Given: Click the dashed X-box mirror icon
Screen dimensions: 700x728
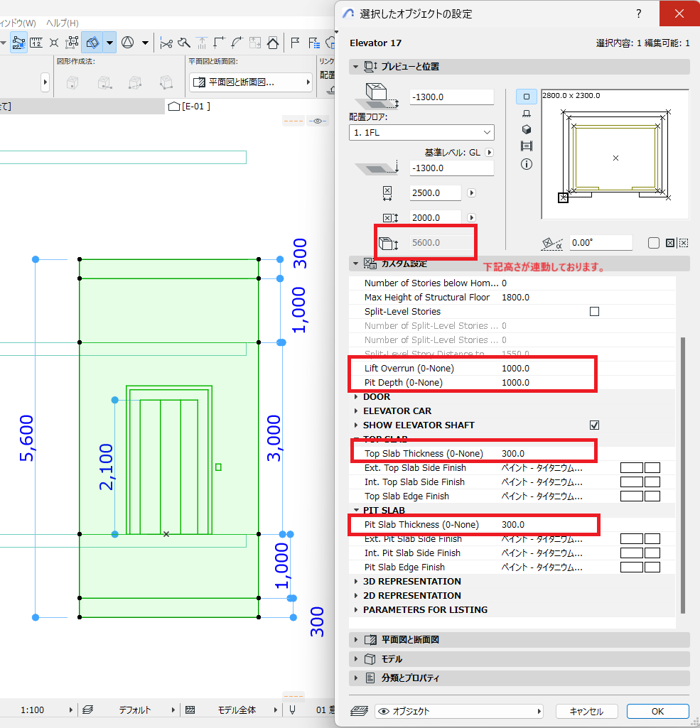Looking at the screenshot, I should click(x=683, y=243).
